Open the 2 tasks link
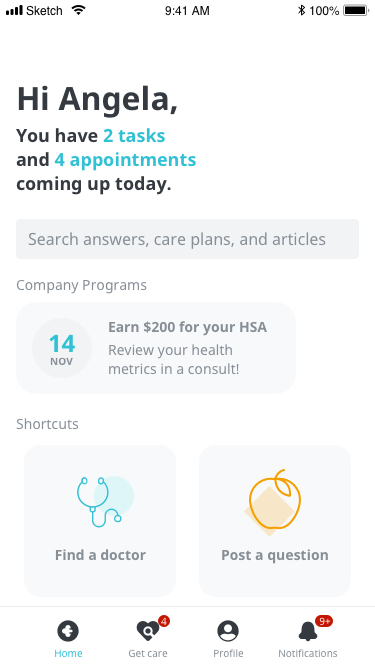The image size is (375, 667). (134, 136)
